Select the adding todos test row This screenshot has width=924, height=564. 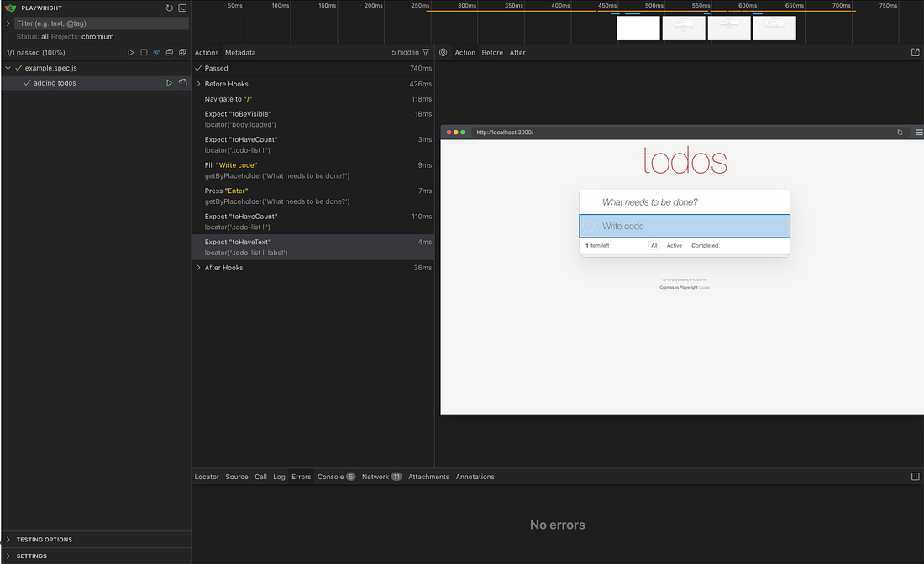96,83
